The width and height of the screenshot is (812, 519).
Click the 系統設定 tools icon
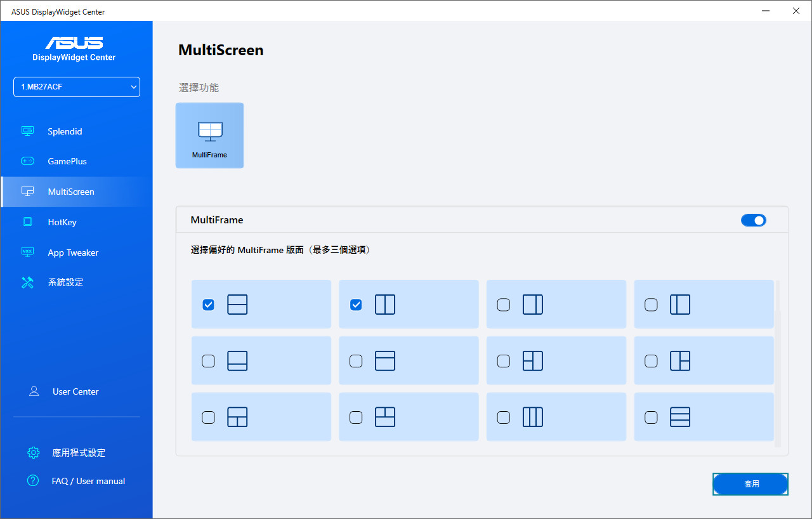[x=27, y=282]
